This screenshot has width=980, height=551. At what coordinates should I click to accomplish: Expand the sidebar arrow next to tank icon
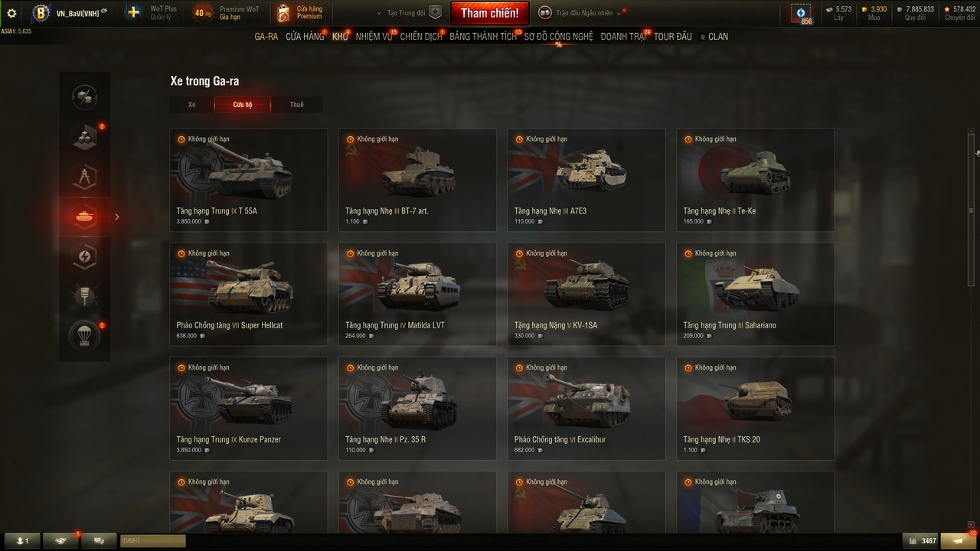(117, 217)
